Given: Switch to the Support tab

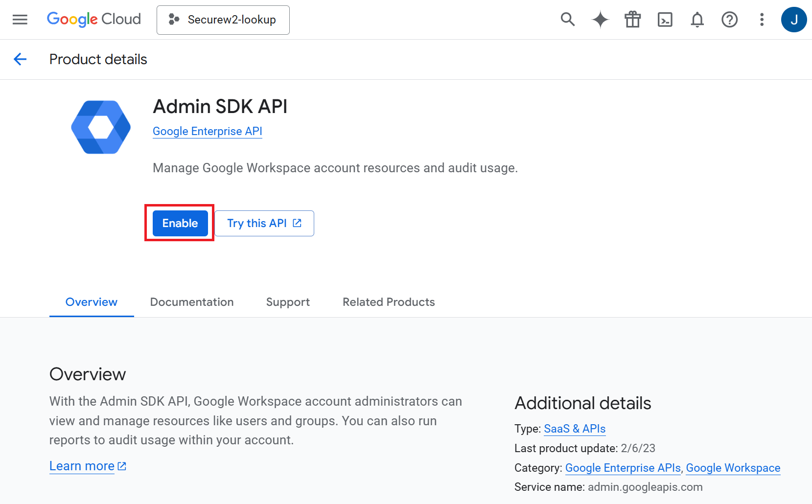Looking at the screenshot, I should coord(288,302).
